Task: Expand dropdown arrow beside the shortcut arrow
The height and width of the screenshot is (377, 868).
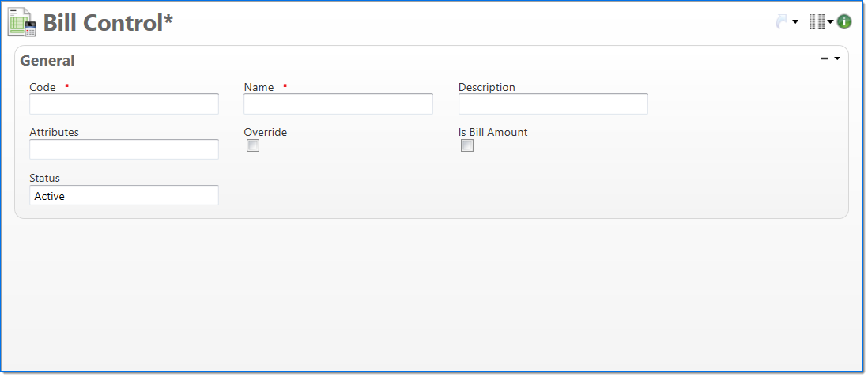Action: click(795, 22)
